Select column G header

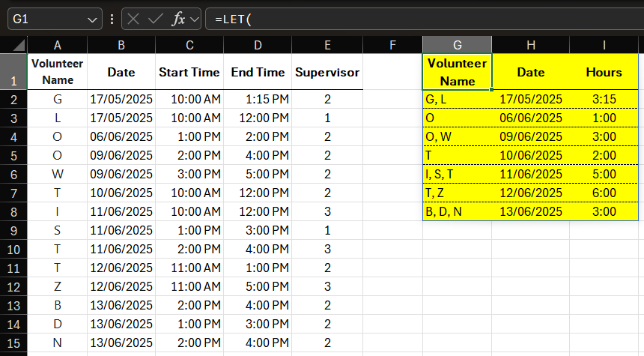click(457, 45)
